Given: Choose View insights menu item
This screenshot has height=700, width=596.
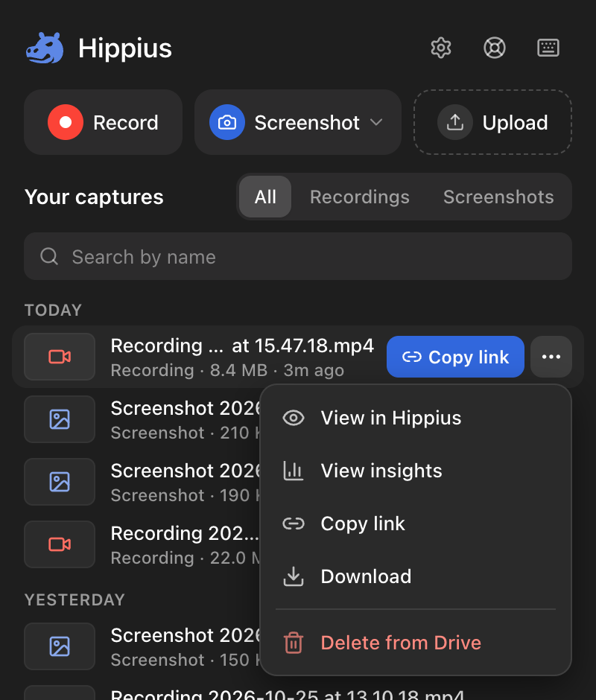Looking at the screenshot, I should pos(416,471).
